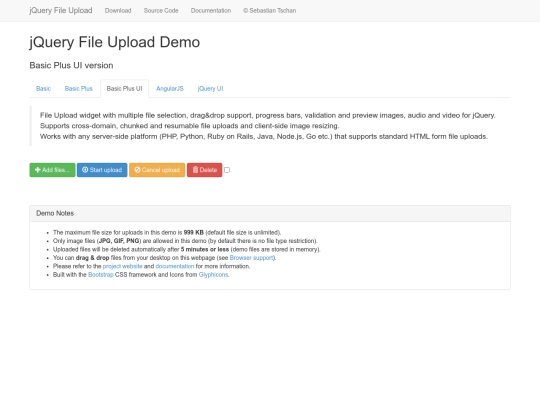The image size is (540, 405).
Task: Click the upload icon in Start upload
Action: (85, 170)
